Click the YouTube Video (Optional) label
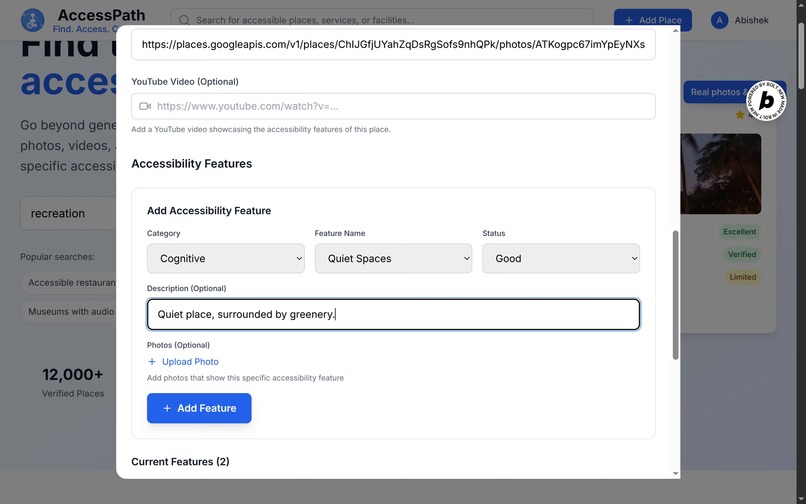This screenshot has height=504, width=806. click(185, 81)
